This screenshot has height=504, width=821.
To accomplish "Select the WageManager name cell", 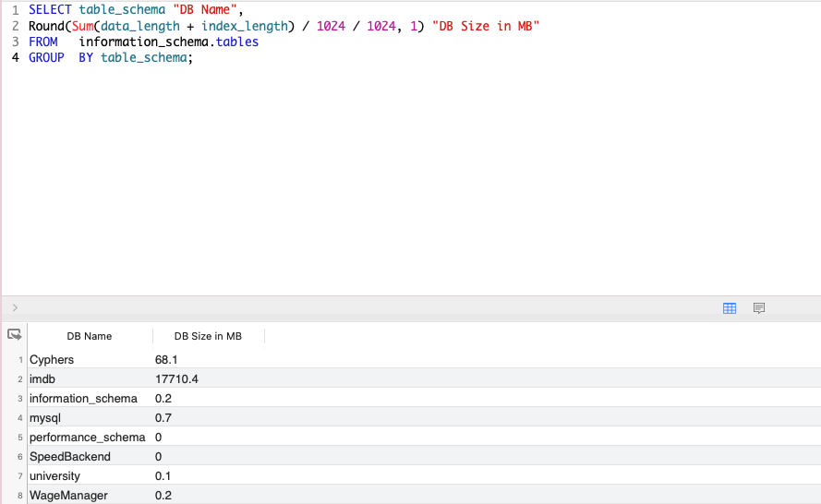I will coord(68,495).
